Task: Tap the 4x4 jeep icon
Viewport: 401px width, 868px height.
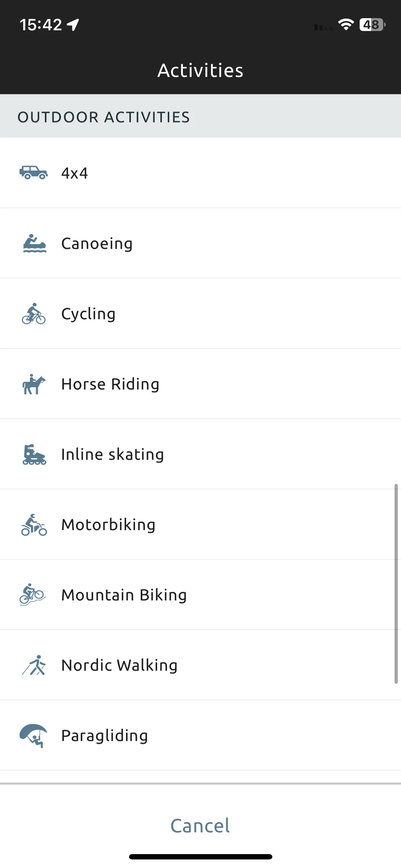Action: pos(34,173)
